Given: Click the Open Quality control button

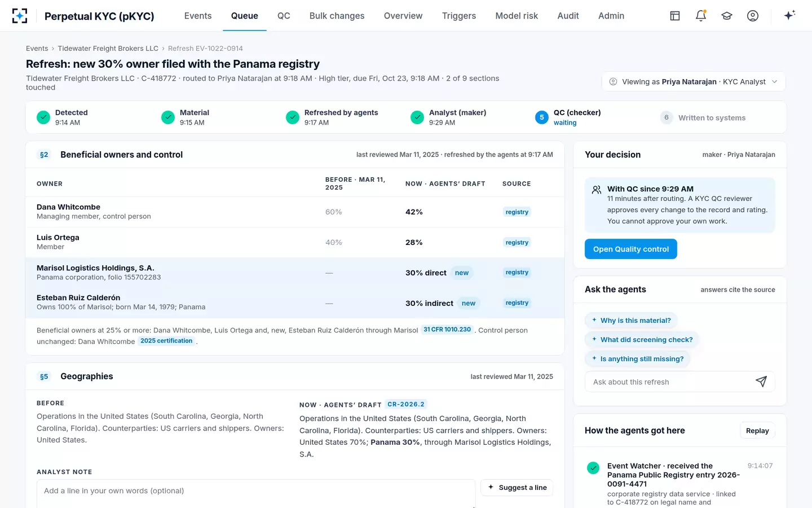Looking at the screenshot, I should pyautogui.click(x=631, y=249).
